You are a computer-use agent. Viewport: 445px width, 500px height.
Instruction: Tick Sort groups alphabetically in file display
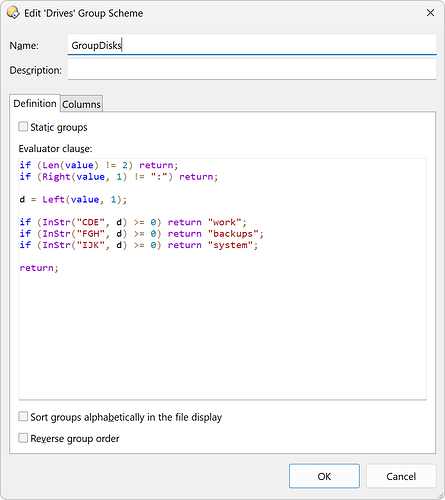tap(23, 416)
